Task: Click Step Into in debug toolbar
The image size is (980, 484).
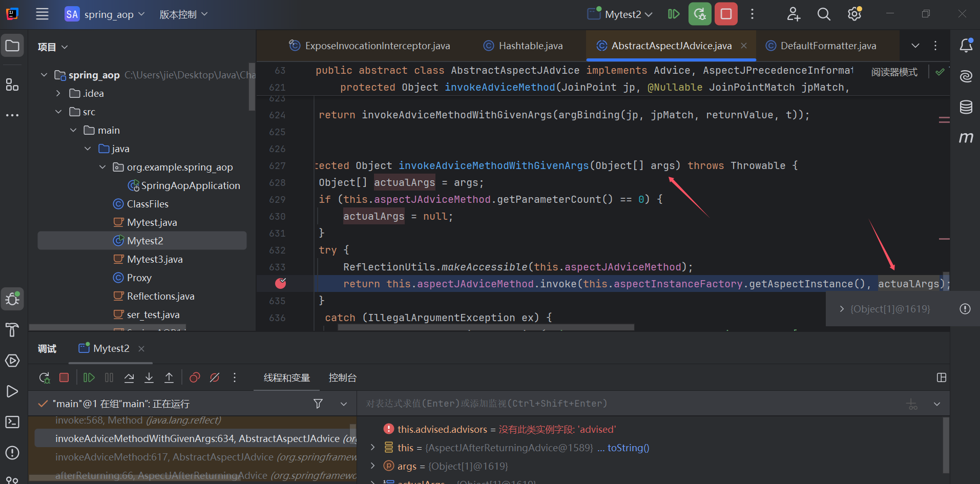Action: tap(149, 378)
